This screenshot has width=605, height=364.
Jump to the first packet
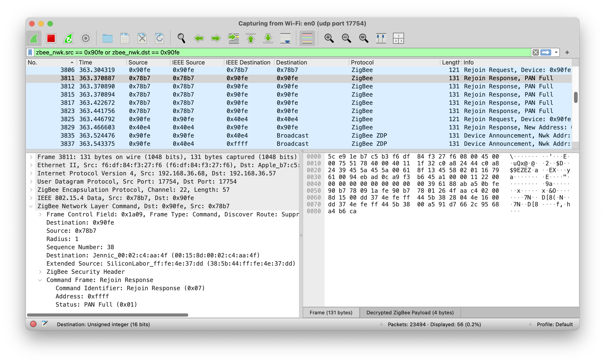pyautogui.click(x=251, y=38)
